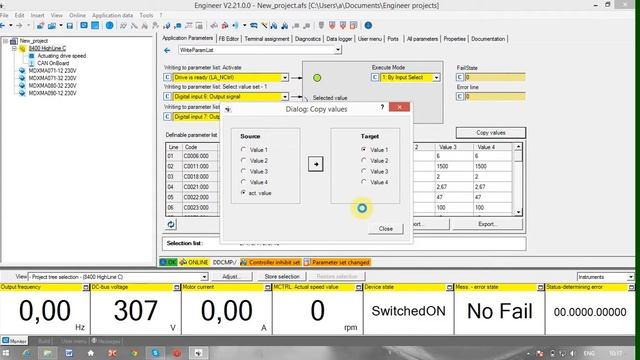The image size is (640, 360).
Task: Click the Store selection button
Action: [x=282, y=276]
